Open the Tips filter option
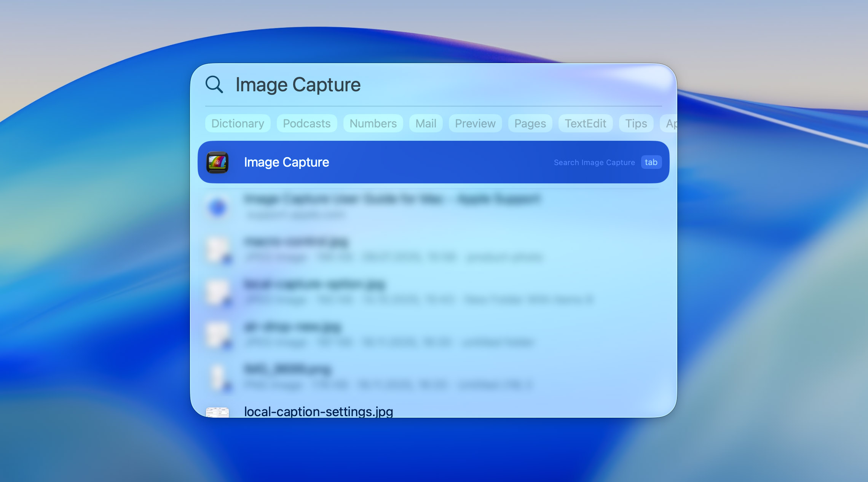This screenshot has width=868, height=482. (636, 123)
